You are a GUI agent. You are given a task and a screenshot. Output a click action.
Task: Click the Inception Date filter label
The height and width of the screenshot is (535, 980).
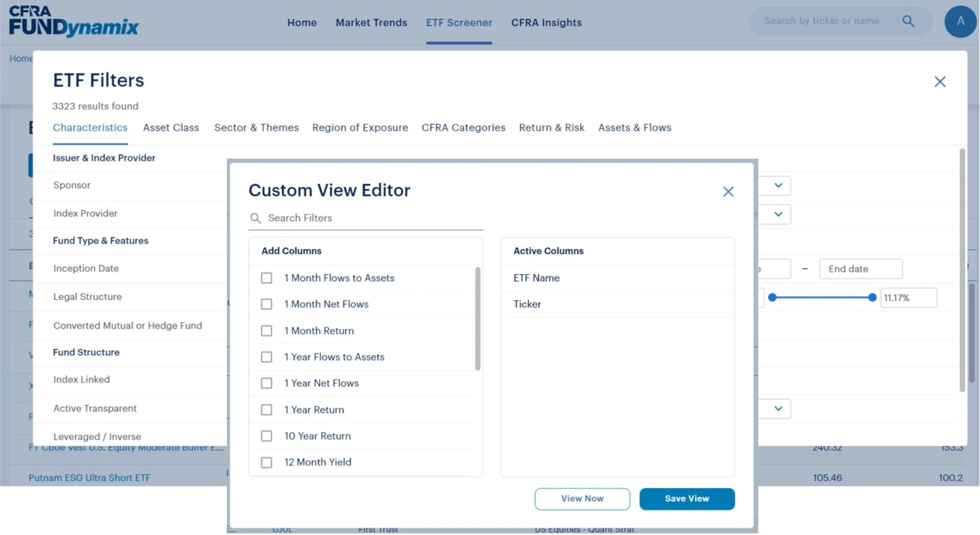(86, 269)
